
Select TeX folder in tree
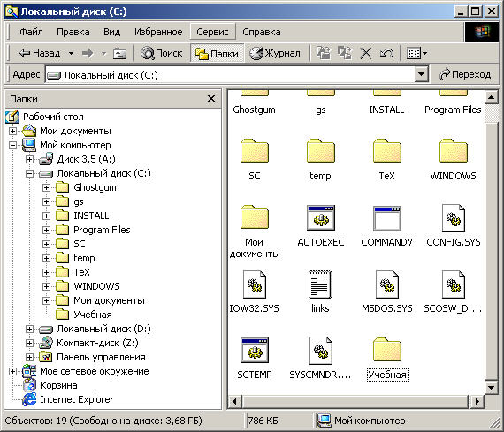(x=81, y=272)
